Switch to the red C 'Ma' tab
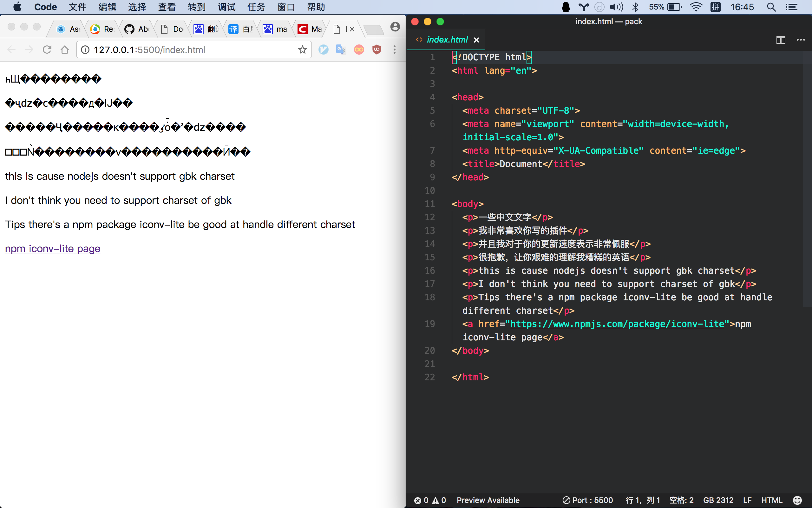This screenshot has height=508, width=812. pyautogui.click(x=309, y=29)
